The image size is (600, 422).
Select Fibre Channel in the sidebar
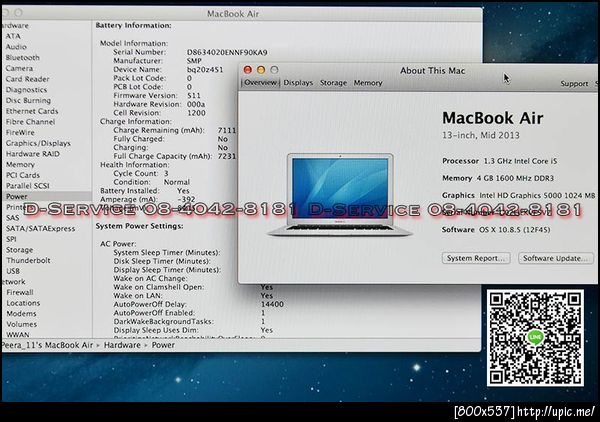point(31,122)
